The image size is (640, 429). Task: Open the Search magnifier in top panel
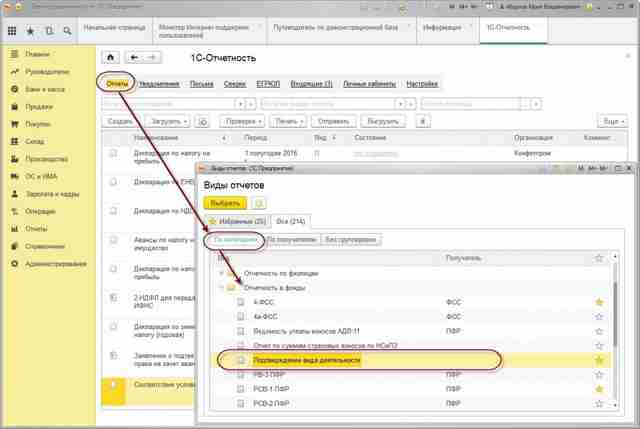tap(67, 31)
